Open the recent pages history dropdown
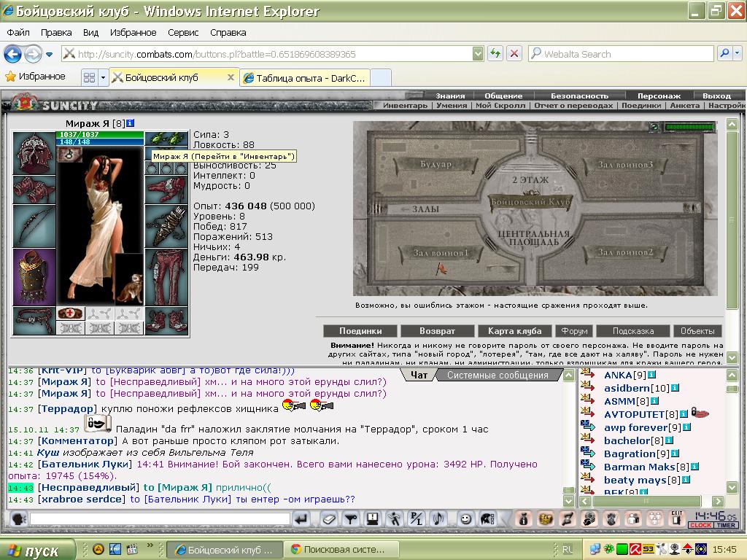Screen dimensions: 747x560 coord(49,54)
